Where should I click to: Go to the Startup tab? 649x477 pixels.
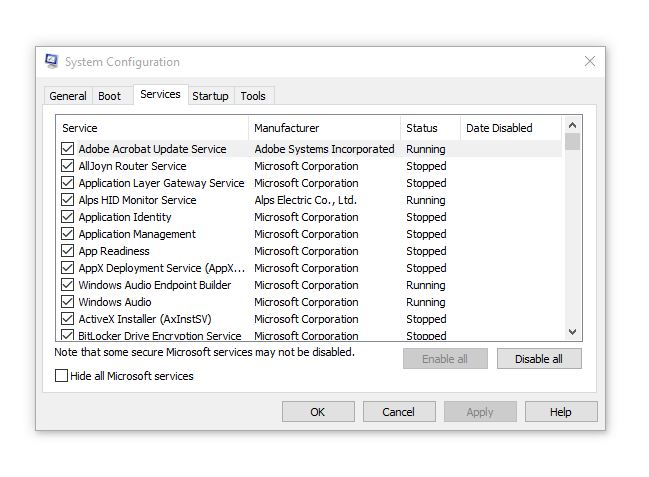[210, 96]
